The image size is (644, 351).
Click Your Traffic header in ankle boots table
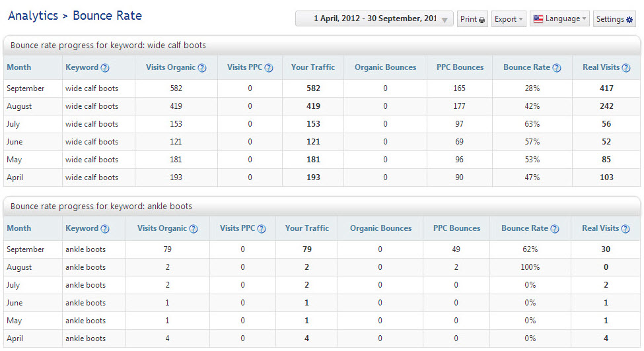pos(306,228)
